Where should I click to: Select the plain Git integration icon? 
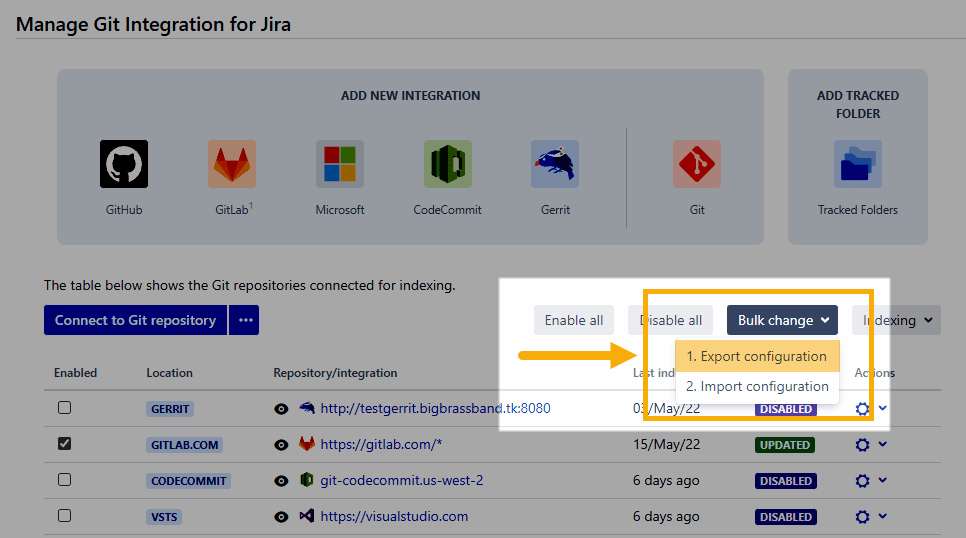pos(697,164)
